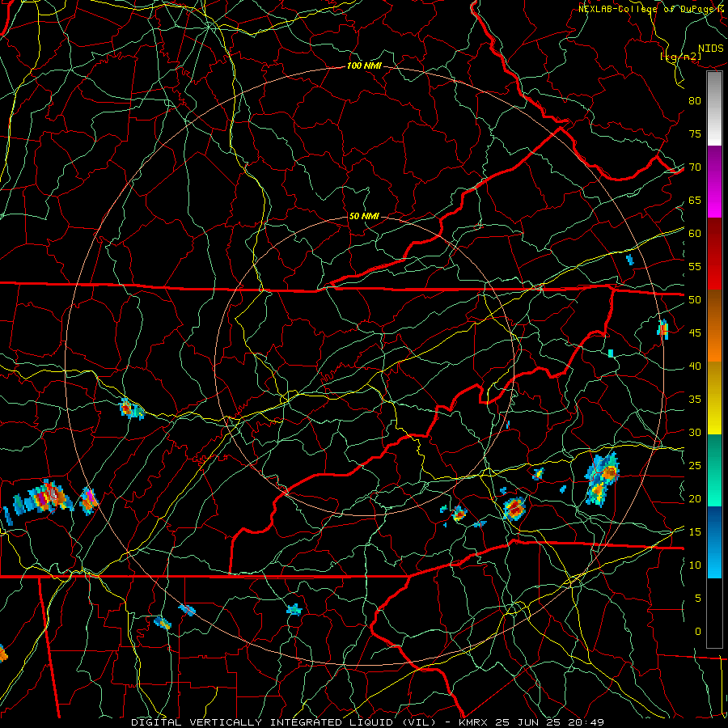Select the '50' value on the VIL scale
Screen dimensions: 728x728
(695, 300)
